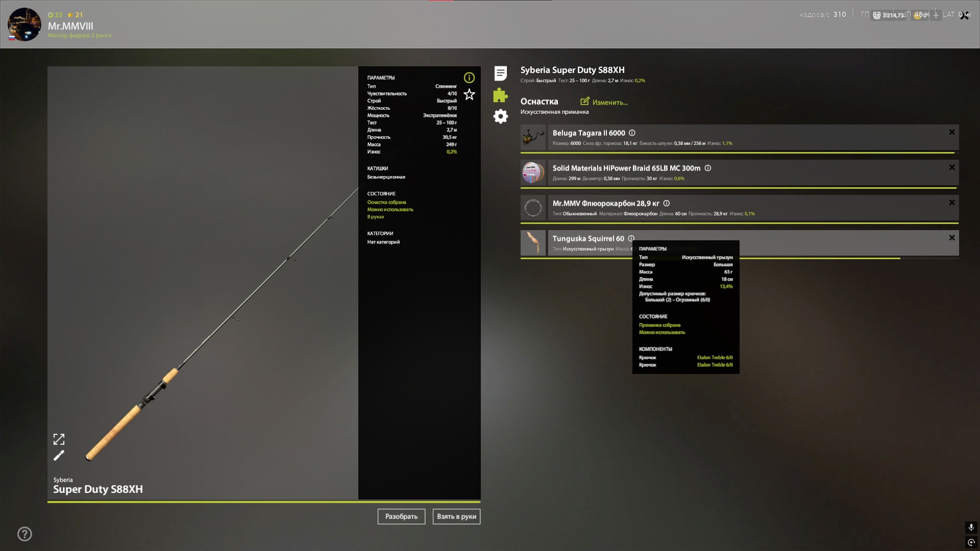Open the Mr.MMVIII player avatar
The image size is (980, 551).
24,24
